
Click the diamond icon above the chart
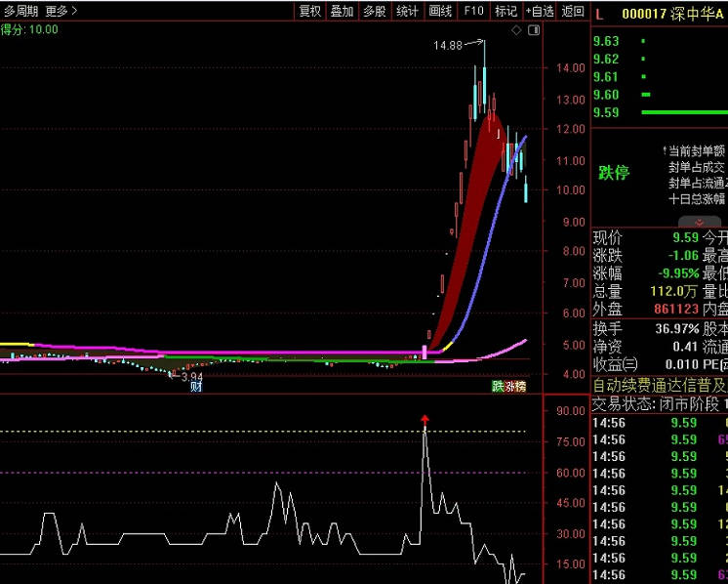tap(516, 30)
